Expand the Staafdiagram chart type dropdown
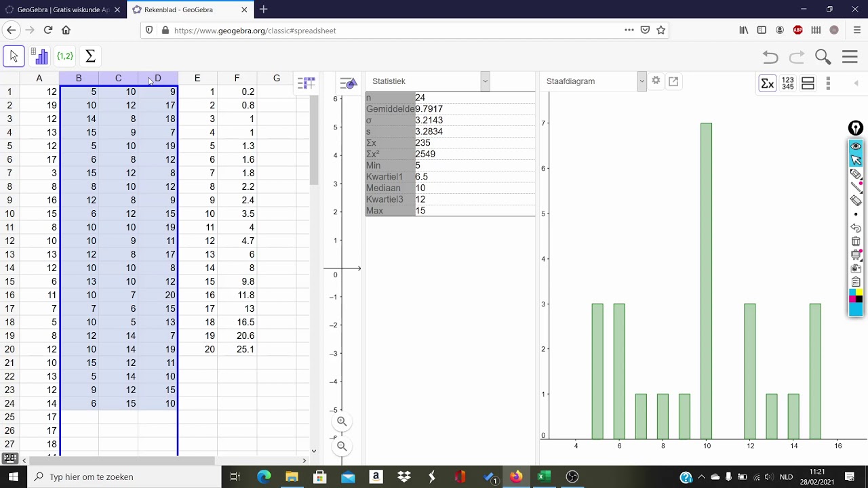Viewport: 868px width, 488px height. click(x=642, y=81)
